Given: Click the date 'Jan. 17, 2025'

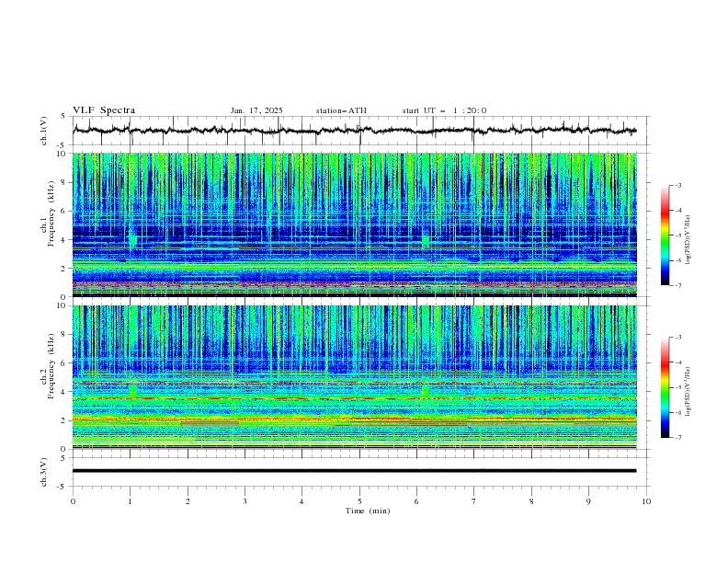Looking at the screenshot, I should pos(256,110).
